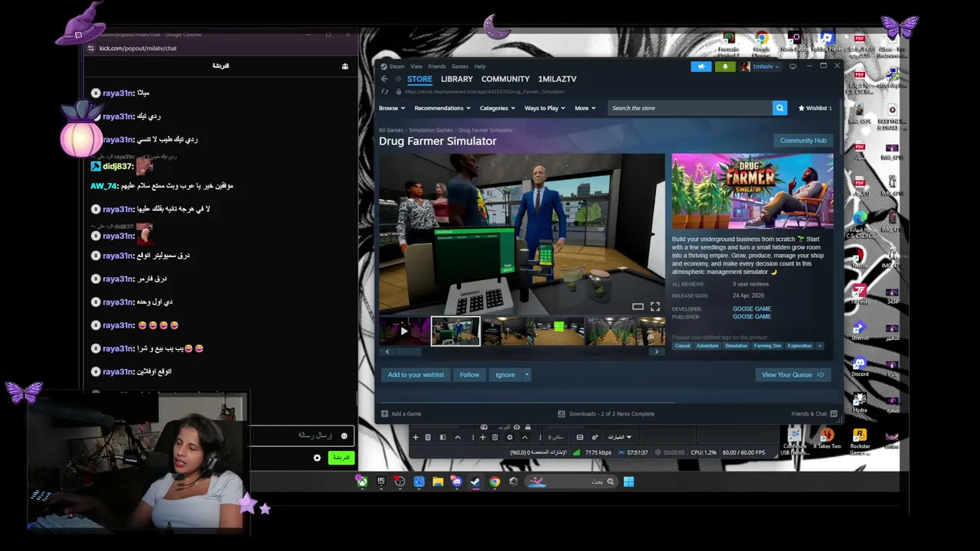Screen dimensions: 980x551
Task: Enter fullscreen in media viewer
Action: (655, 306)
